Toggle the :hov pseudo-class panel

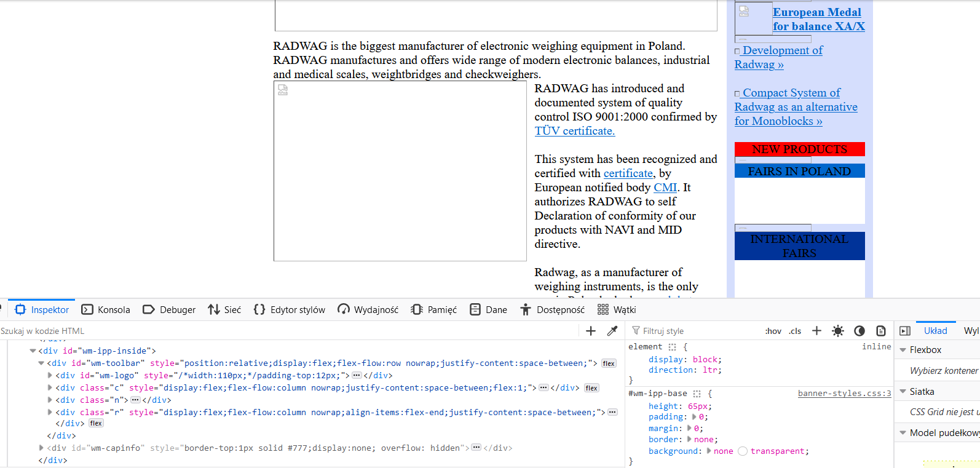click(x=773, y=331)
